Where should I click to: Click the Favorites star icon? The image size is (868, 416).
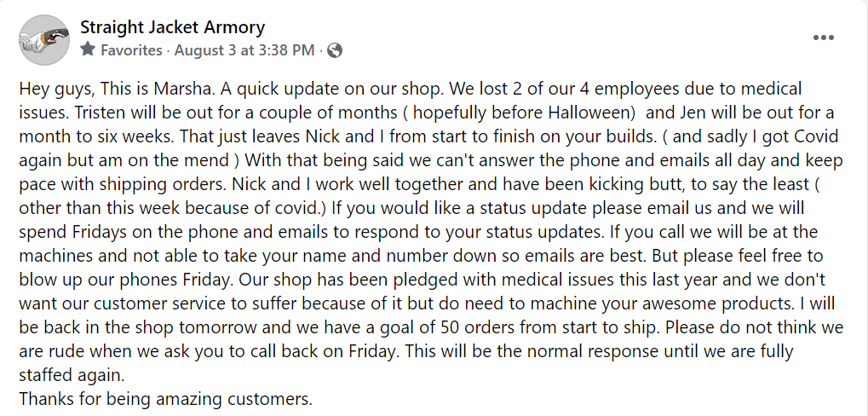pyautogui.click(x=88, y=49)
